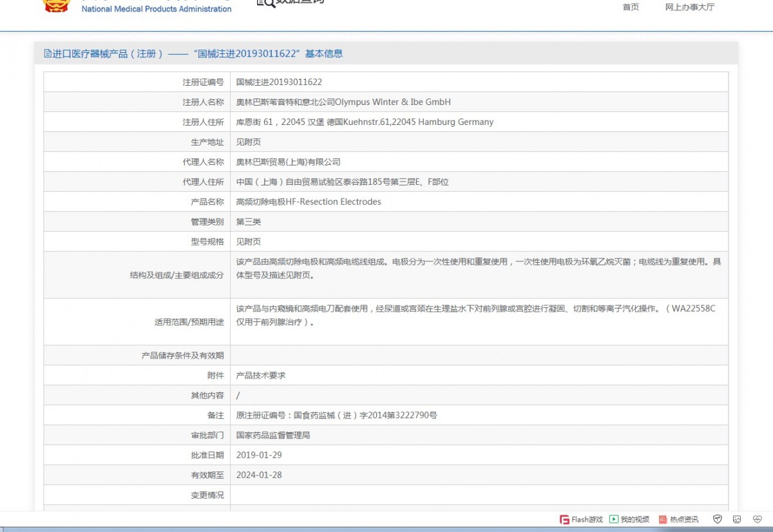Click expiry date 2024-01-28
The height and width of the screenshot is (532, 773).
point(259,475)
